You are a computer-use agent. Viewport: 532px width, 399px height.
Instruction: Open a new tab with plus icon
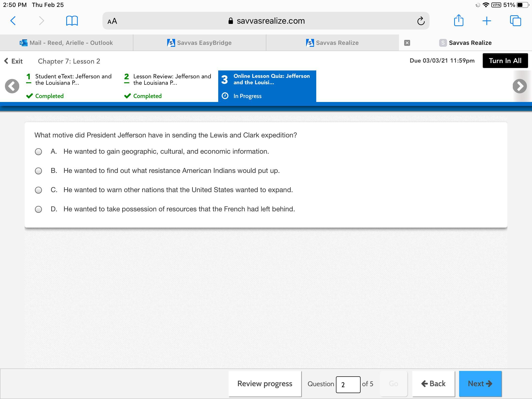point(486,21)
